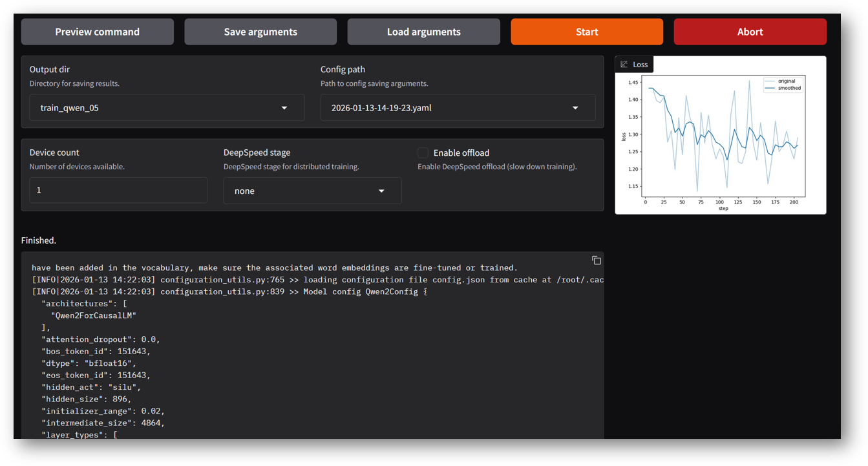Viewport: 868px width, 466px height.
Task: Load previously saved arguments
Action: click(423, 31)
